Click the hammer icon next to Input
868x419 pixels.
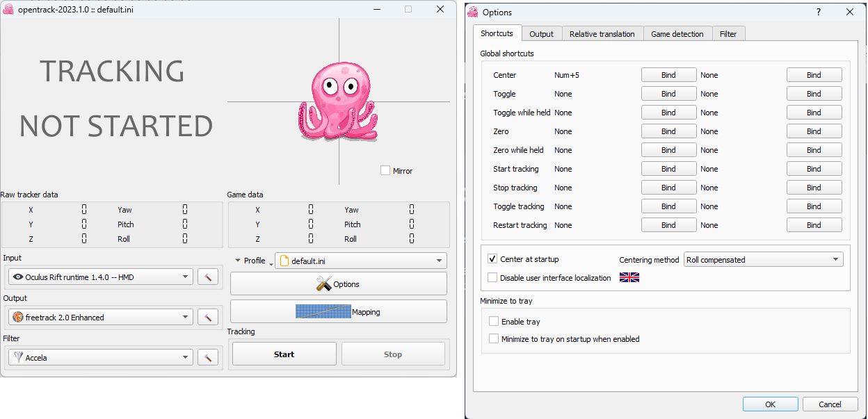[x=208, y=277]
